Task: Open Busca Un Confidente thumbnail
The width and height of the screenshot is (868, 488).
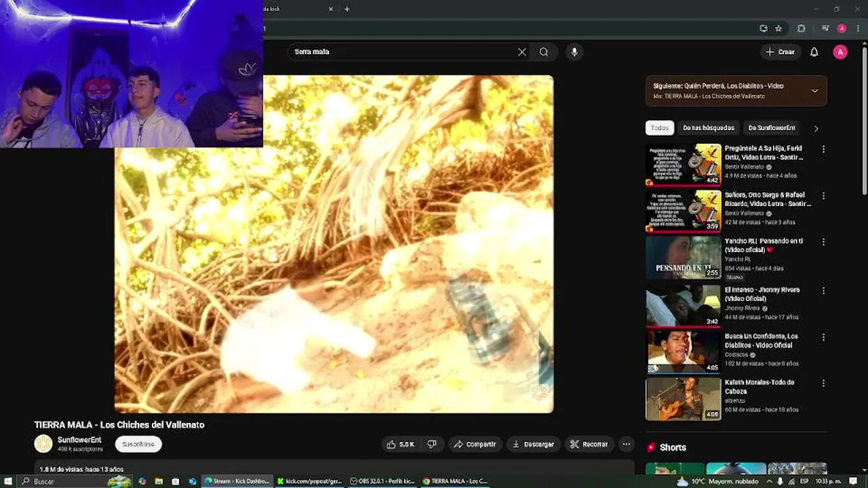Action: pos(684,352)
